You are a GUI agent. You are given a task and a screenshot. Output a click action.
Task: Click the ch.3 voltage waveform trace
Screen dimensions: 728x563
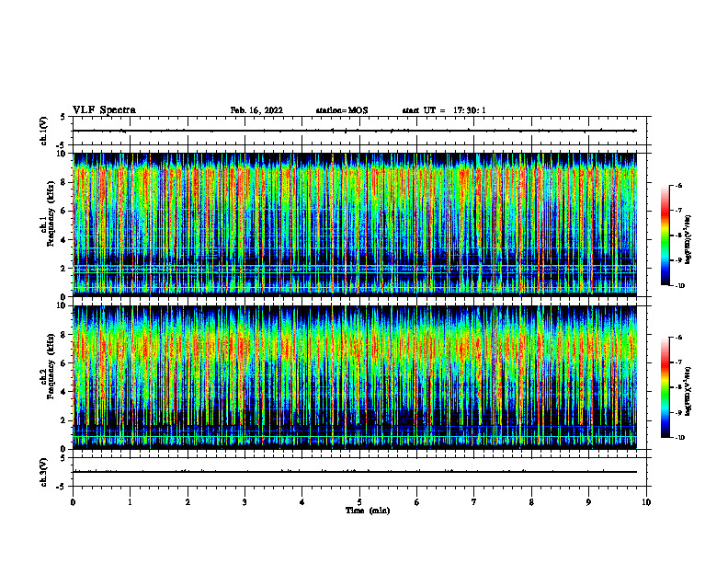355,472
